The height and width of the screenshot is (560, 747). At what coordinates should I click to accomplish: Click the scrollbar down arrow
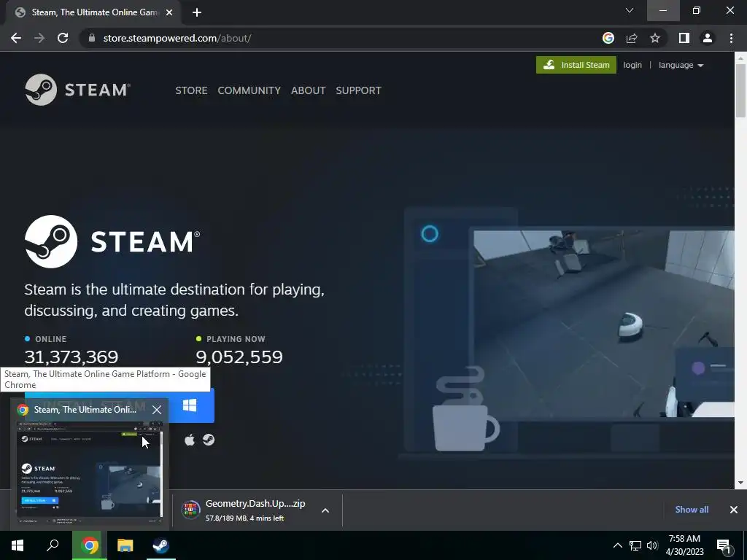coord(740,483)
